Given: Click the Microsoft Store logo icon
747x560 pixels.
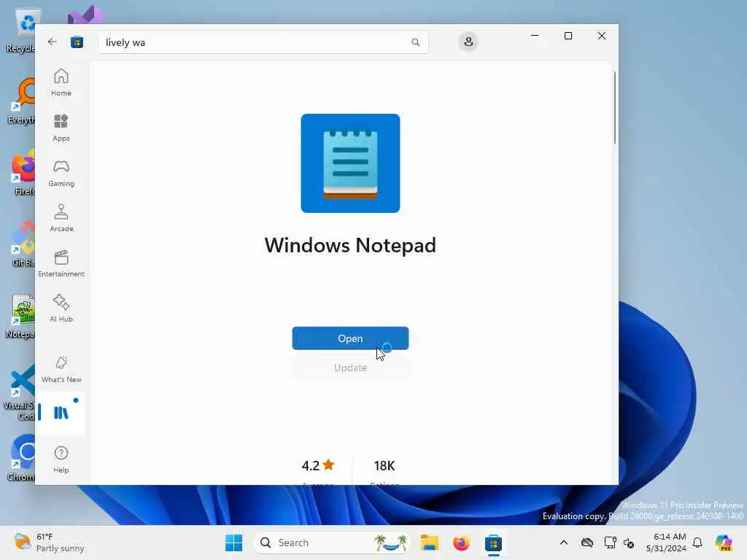Looking at the screenshot, I should pos(77,42).
